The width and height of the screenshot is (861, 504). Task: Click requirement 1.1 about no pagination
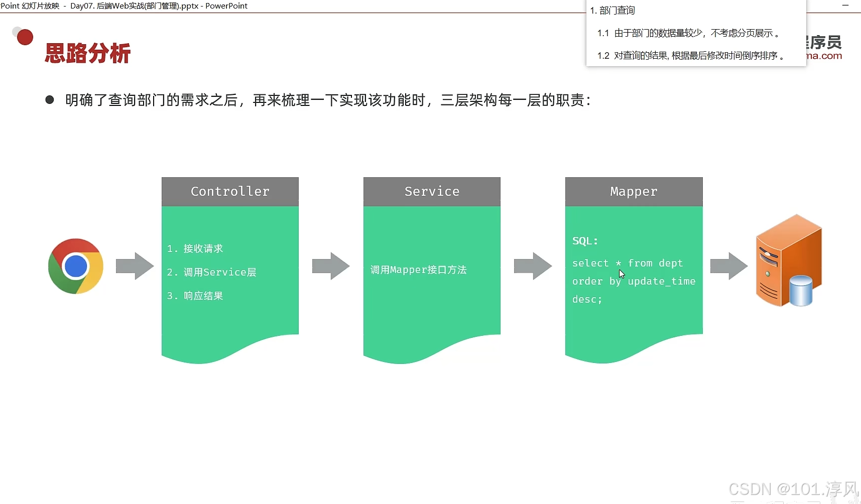click(x=688, y=33)
